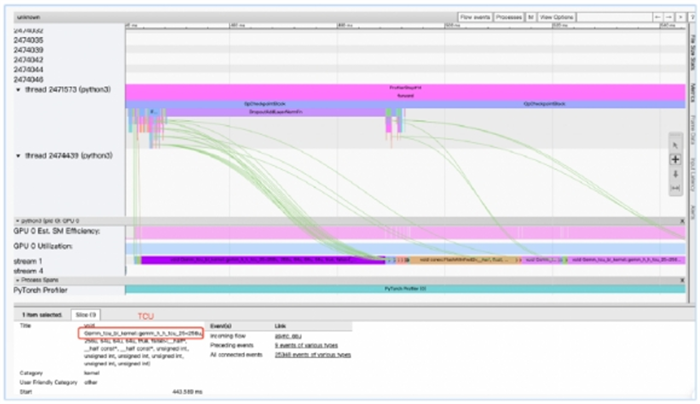The image size is (700, 404).
Task: Click thread row 2474046
Action: point(28,79)
